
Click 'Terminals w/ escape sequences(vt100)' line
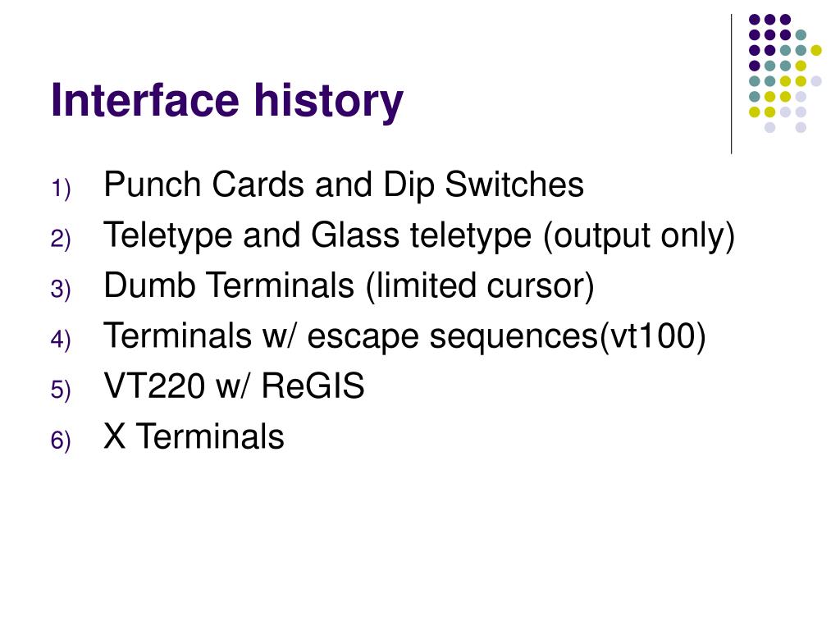(405, 336)
